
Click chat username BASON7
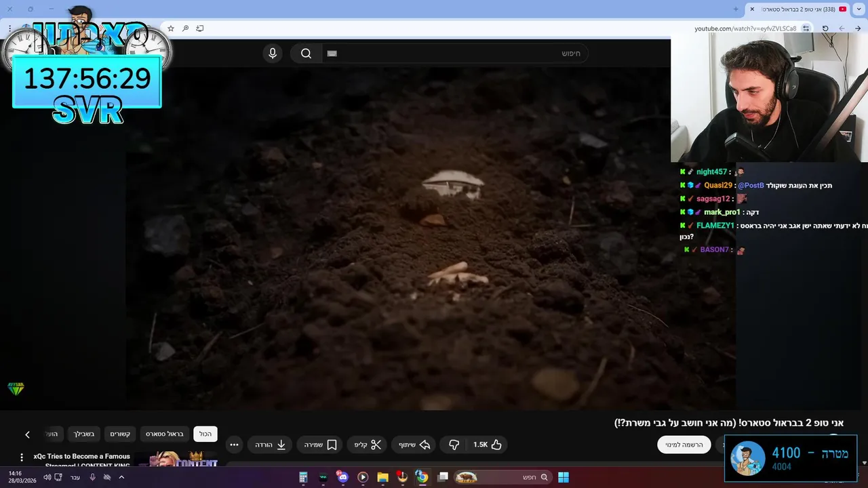(x=715, y=250)
